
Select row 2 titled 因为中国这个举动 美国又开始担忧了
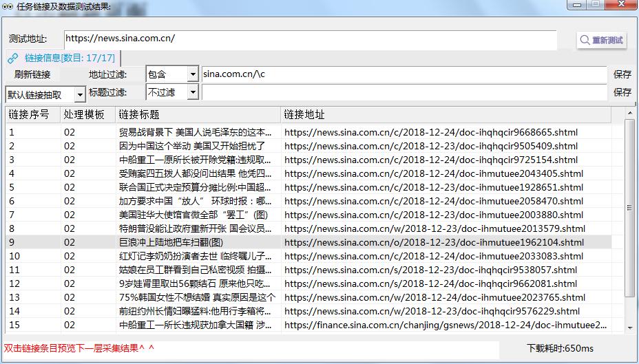pos(308,146)
